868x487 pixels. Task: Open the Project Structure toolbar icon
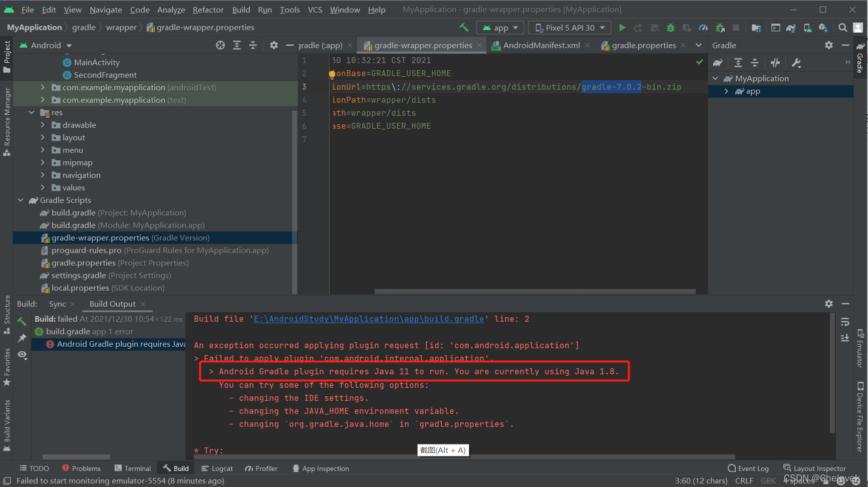756,28
